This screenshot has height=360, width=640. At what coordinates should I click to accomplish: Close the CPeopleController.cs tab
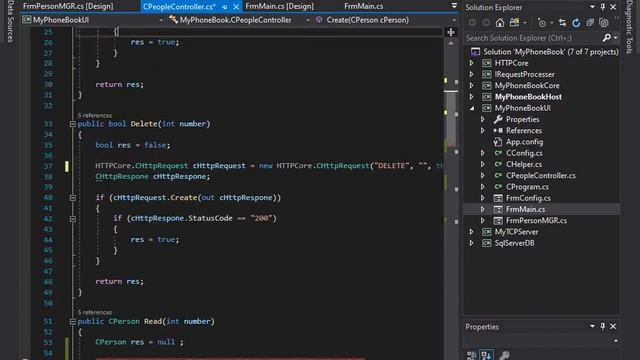[x=236, y=7]
